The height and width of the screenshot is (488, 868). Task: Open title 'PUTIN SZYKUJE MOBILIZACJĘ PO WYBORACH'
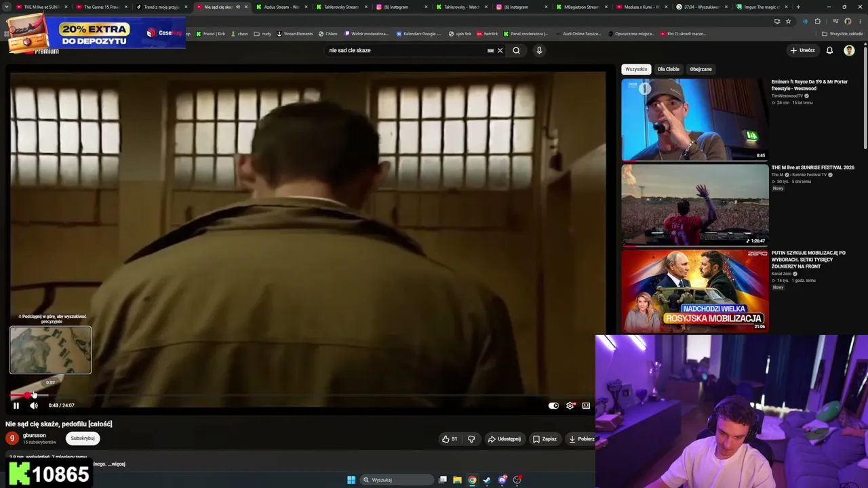pos(808,260)
